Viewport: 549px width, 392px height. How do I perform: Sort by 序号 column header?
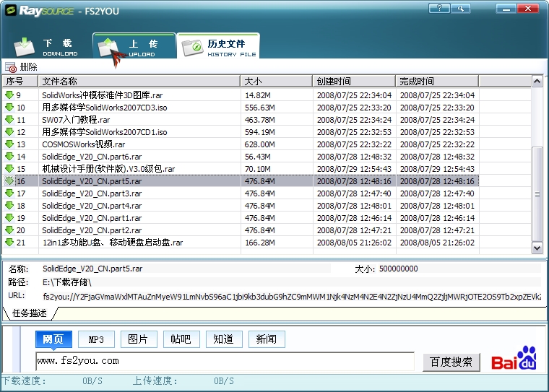(20, 81)
